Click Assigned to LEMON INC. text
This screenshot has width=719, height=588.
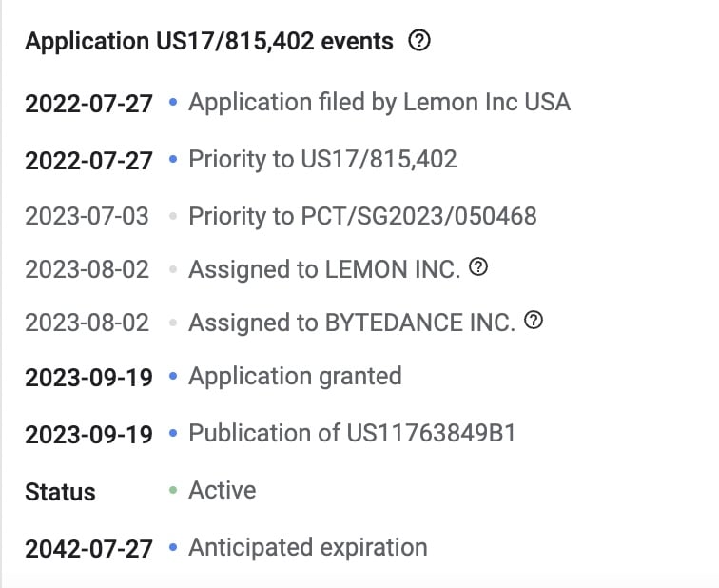[x=324, y=269]
